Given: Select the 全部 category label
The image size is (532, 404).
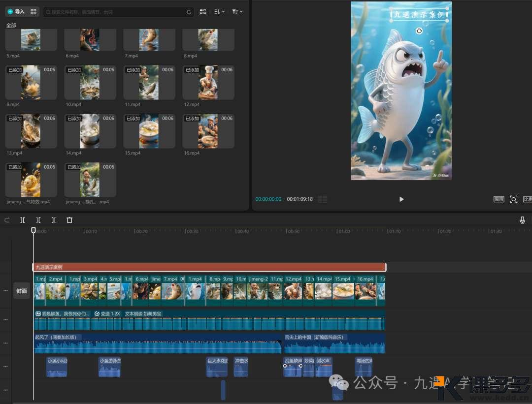Looking at the screenshot, I should point(11,25).
